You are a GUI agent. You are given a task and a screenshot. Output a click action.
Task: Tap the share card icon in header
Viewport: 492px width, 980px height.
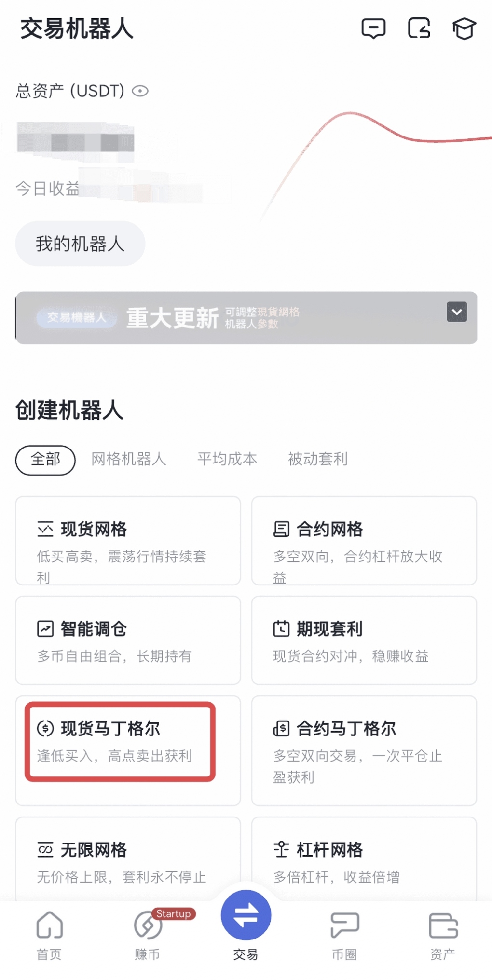point(419,28)
